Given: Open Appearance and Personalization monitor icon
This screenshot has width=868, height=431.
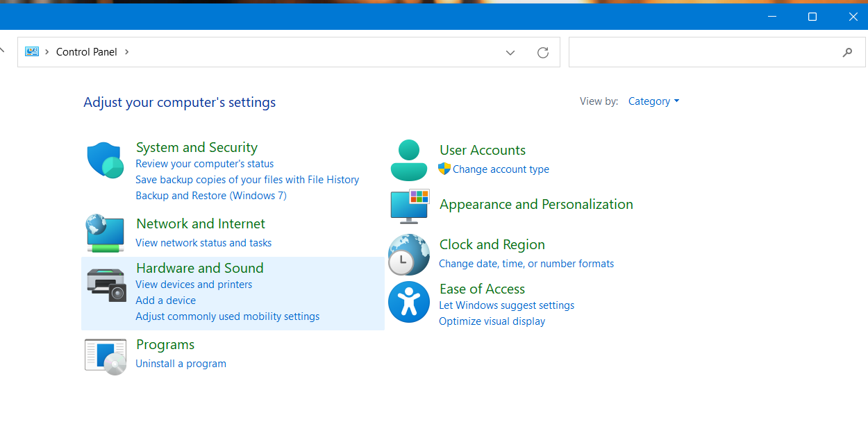Looking at the screenshot, I should (x=409, y=206).
